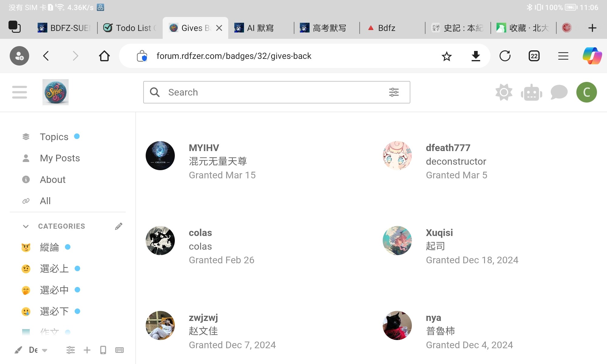
Task: Collapse the CATEGORIES section chevron
Action: pos(26,226)
